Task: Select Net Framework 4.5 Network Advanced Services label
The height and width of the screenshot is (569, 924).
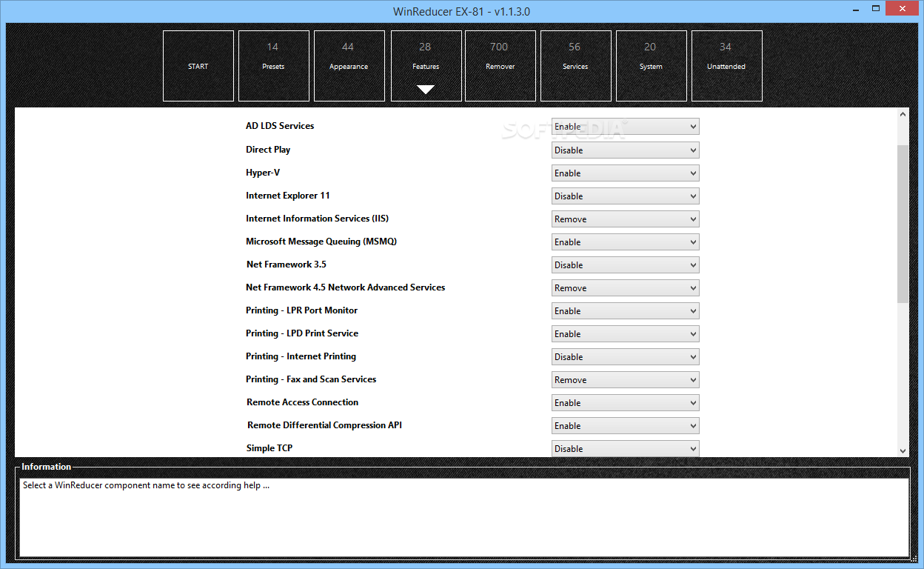Action: tap(346, 287)
